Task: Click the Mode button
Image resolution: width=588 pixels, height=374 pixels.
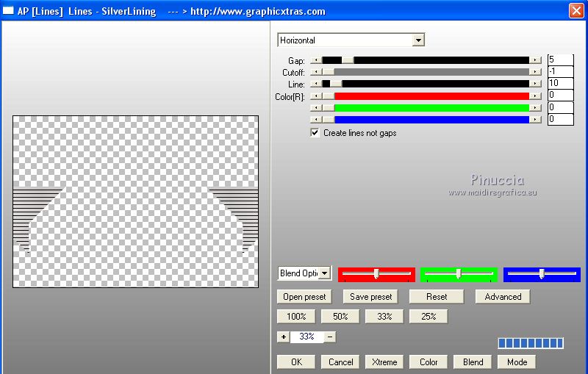Action: coord(517,362)
